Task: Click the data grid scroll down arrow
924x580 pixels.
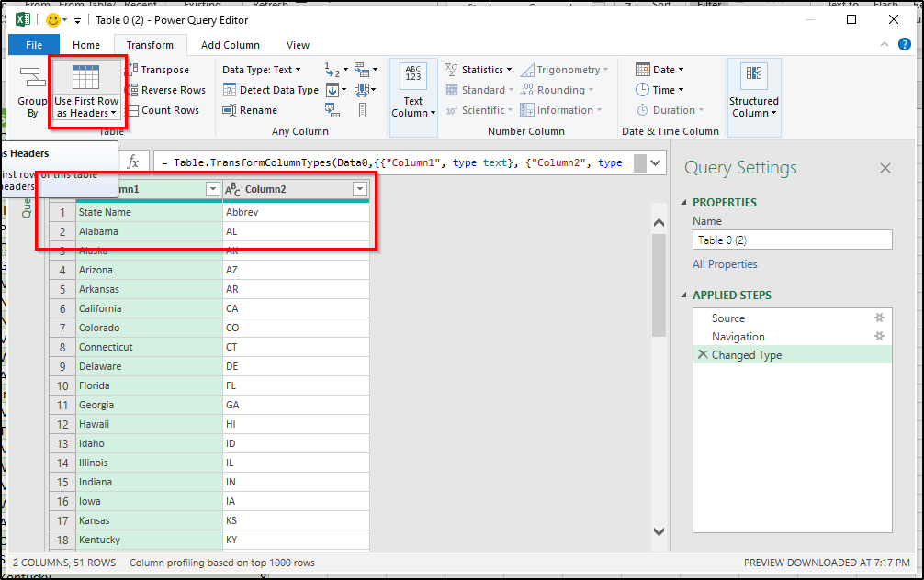Action: [x=659, y=531]
